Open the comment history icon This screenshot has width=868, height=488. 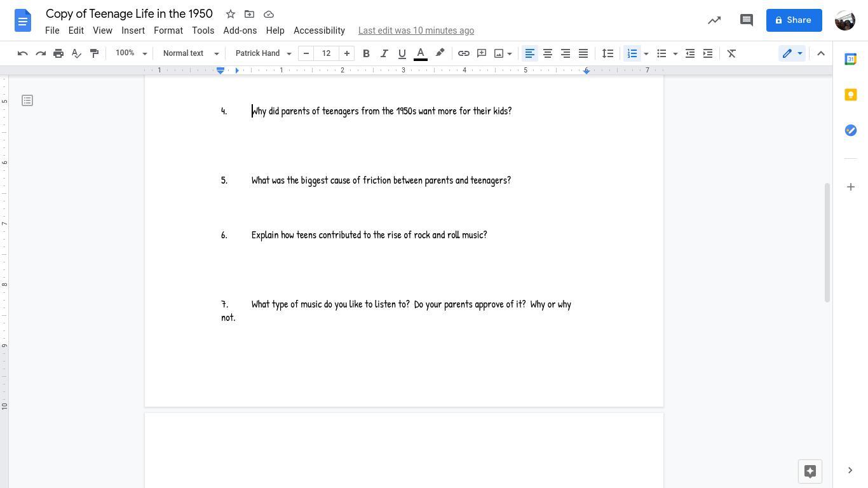pyautogui.click(x=747, y=20)
